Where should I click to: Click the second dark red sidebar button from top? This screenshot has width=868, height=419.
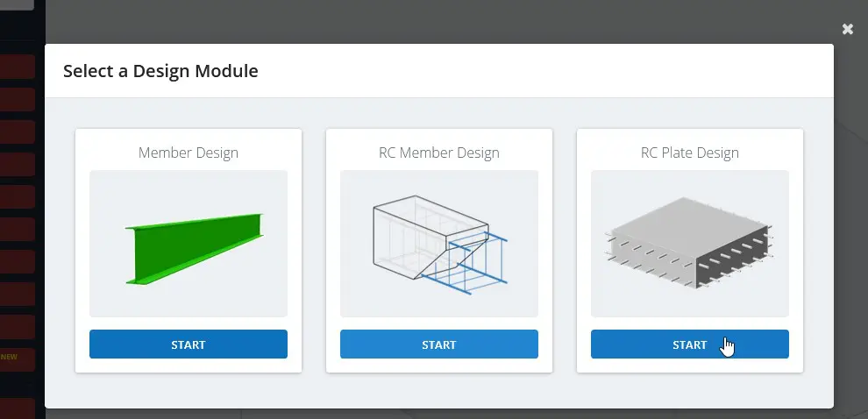pos(18,99)
